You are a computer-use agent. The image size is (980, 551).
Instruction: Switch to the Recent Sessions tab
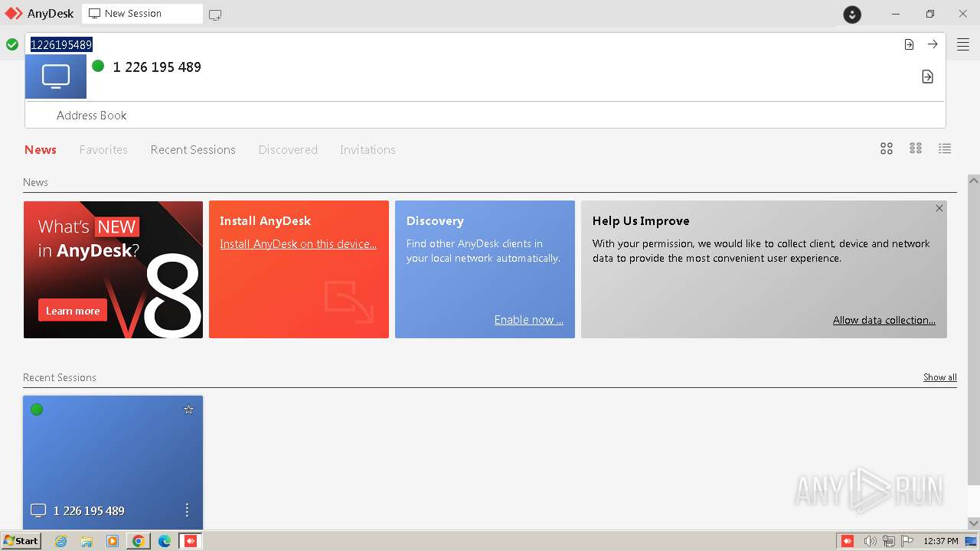[193, 150]
